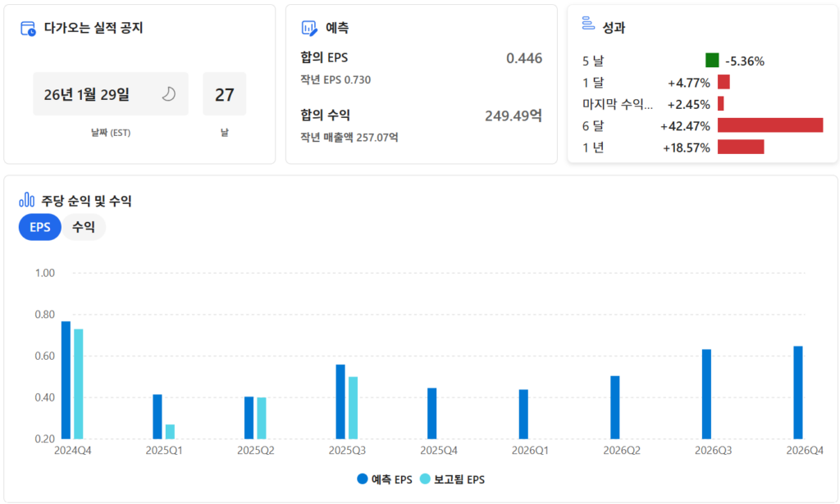Switch to the 수익 tab
Screen dimensions: 840x504
coord(83,227)
